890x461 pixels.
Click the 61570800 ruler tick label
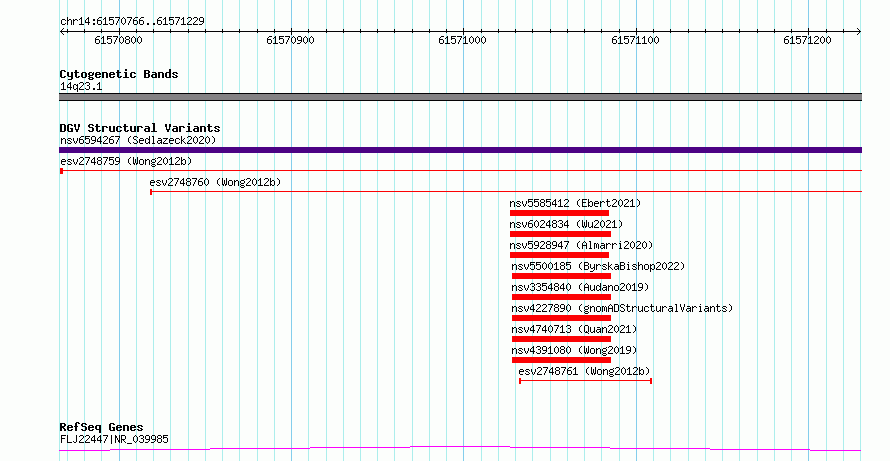(x=118, y=40)
